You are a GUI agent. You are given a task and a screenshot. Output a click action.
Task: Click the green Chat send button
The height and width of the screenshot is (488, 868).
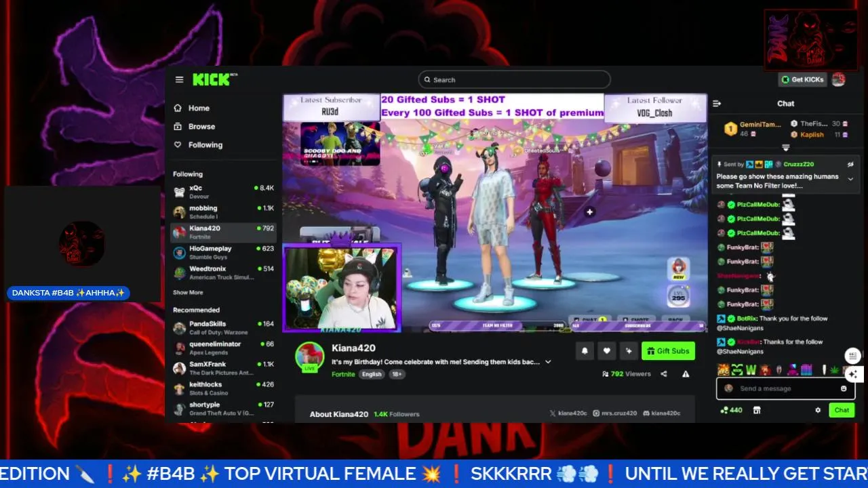(x=842, y=410)
